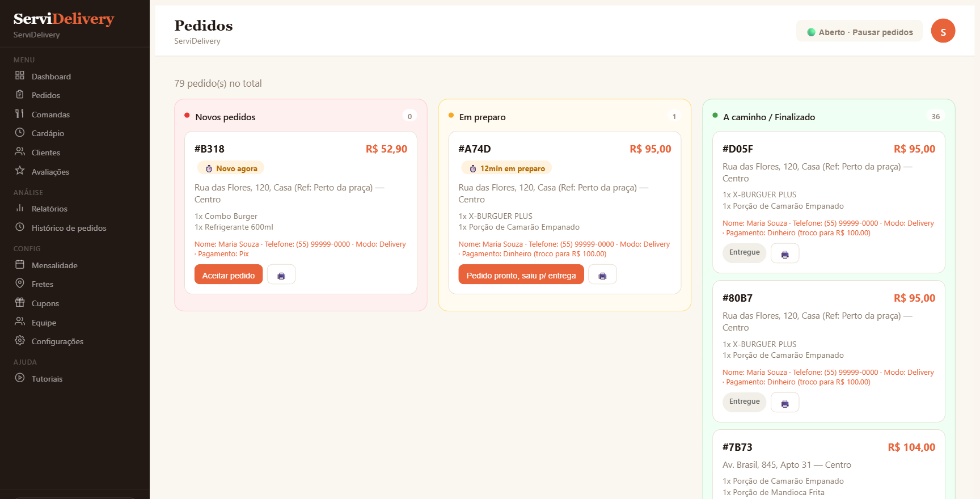
Task: Open the Fretes location pin icon
Action: point(20,283)
